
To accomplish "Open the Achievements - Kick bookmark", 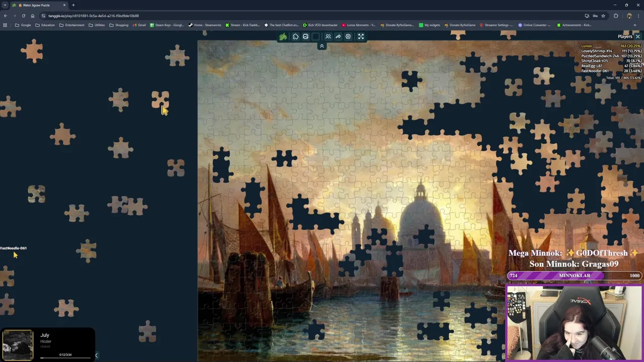I will tap(574, 25).
